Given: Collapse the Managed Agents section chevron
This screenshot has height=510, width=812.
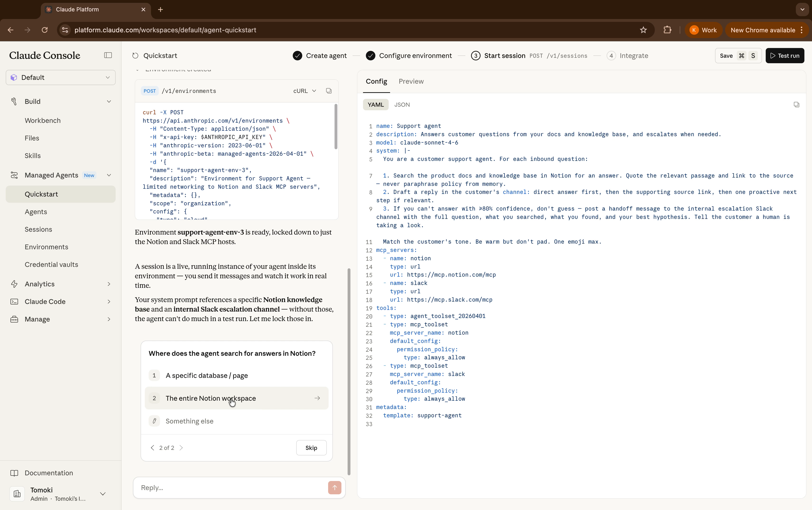Looking at the screenshot, I should pos(109,175).
